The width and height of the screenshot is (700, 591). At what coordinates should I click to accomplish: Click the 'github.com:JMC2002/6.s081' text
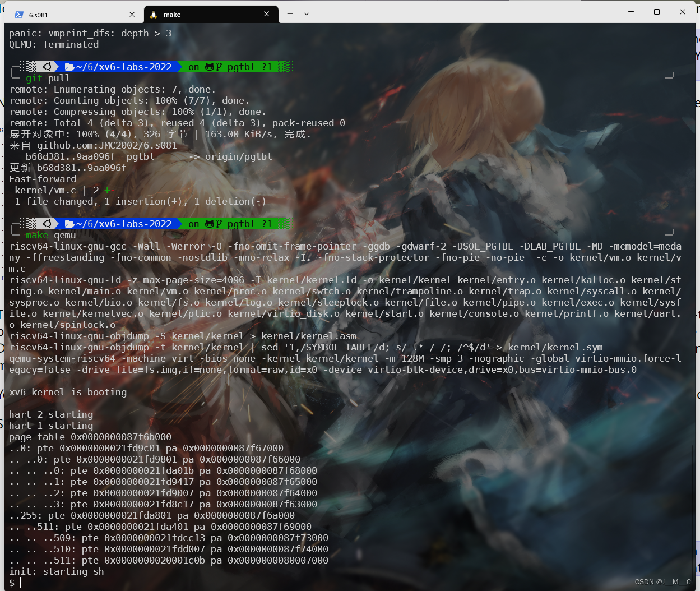click(107, 145)
